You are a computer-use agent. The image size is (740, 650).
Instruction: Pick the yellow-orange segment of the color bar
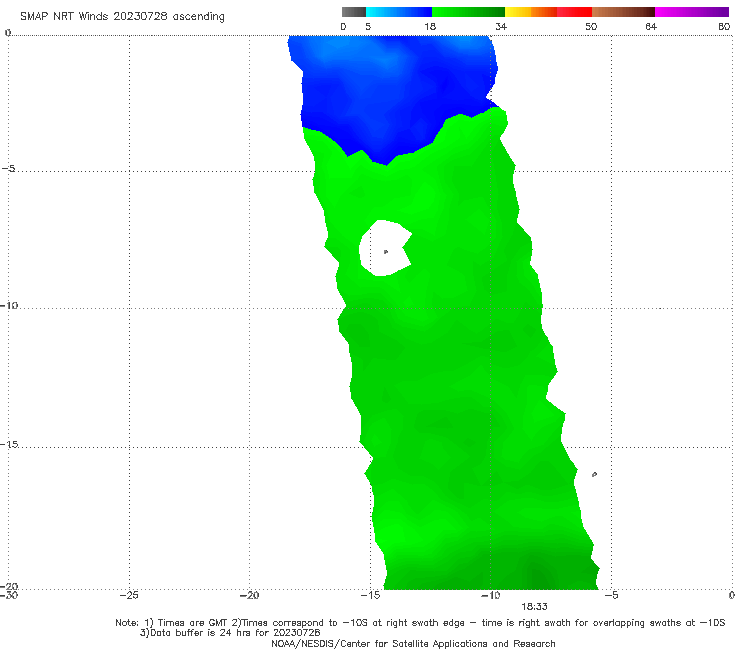click(531, 12)
